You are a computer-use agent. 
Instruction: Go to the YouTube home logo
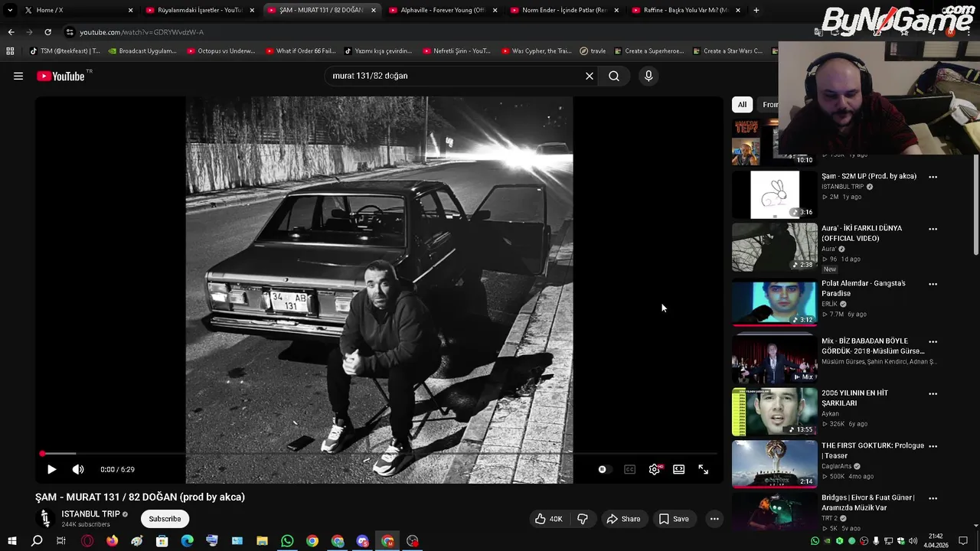coord(61,76)
